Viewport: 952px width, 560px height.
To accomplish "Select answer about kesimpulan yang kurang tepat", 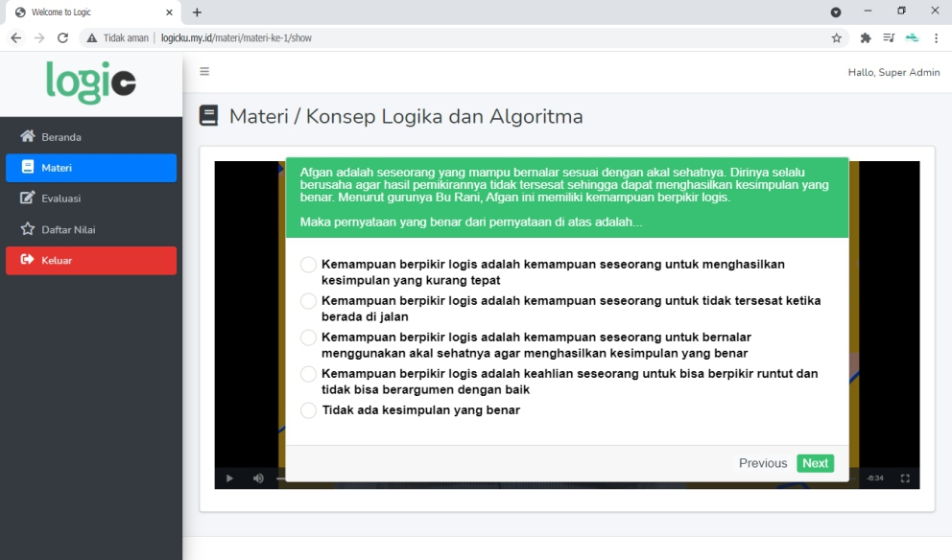I will [308, 265].
